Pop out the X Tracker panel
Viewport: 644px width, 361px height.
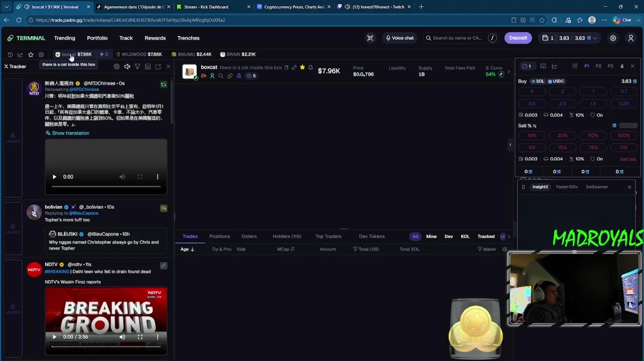pos(158,67)
